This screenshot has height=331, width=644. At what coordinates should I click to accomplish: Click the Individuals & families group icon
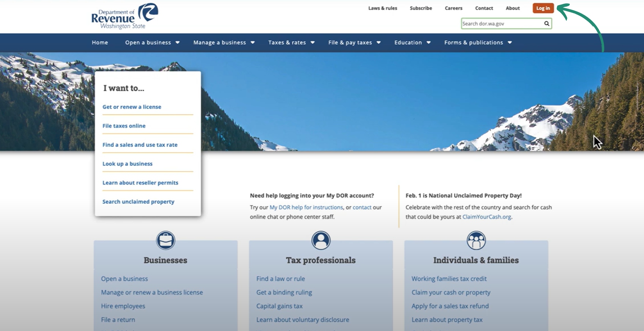pos(476,240)
